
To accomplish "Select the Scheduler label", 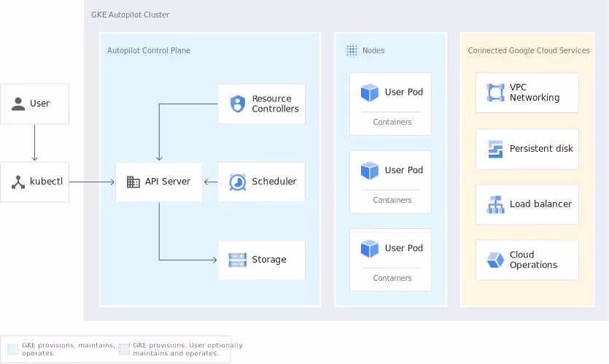I will point(274,182).
